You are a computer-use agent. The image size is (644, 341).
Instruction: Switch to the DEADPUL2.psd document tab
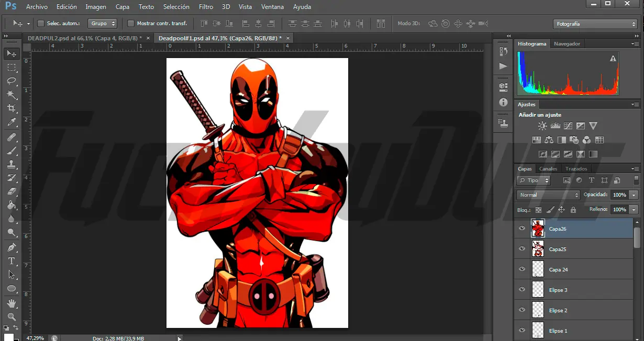(x=84, y=38)
